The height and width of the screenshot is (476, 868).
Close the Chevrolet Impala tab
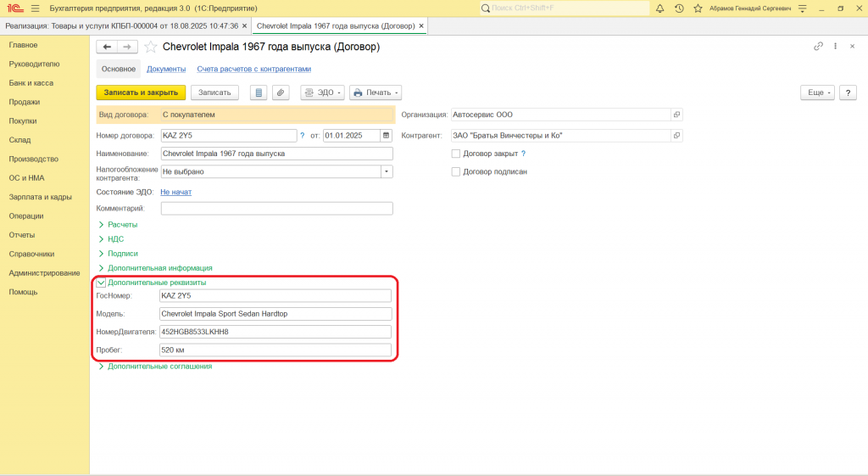pyautogui.click(x=421, y=26)
